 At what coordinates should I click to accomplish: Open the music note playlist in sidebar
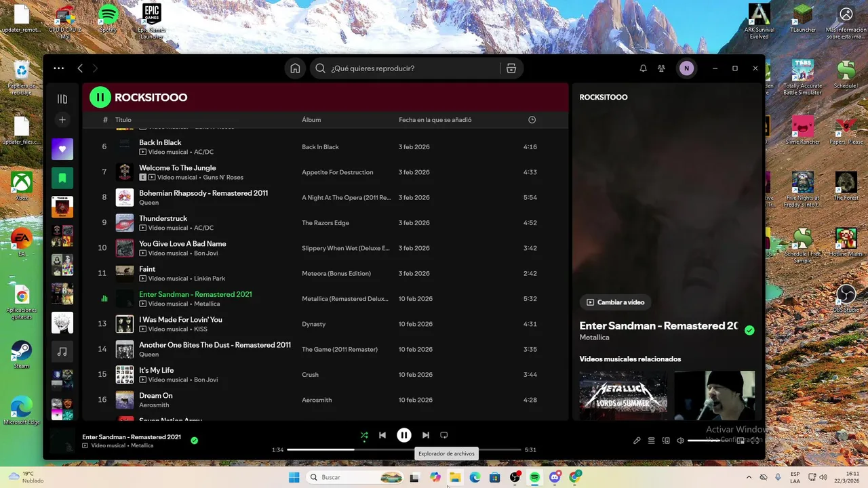coord(62,352)
